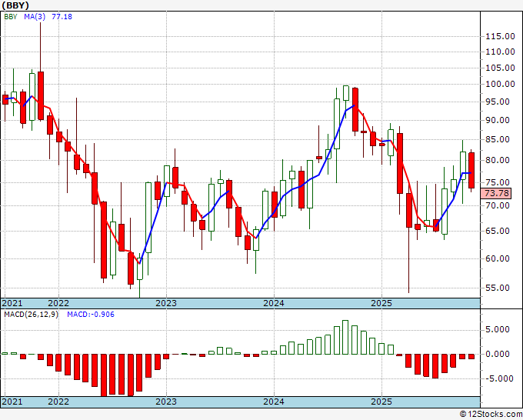523x420 pixels.
Task: Click 2024 on the MACD timeline
Action: (x=274, y=402)
